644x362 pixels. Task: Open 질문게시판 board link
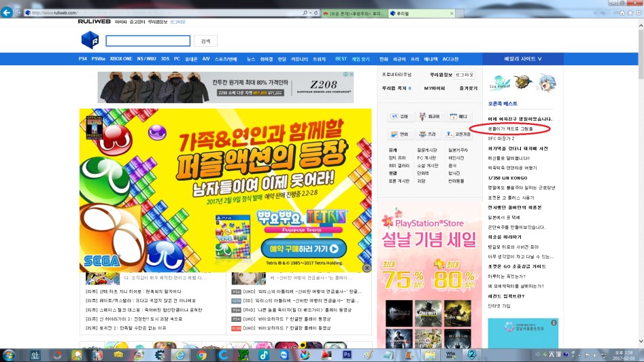point(427,151)
